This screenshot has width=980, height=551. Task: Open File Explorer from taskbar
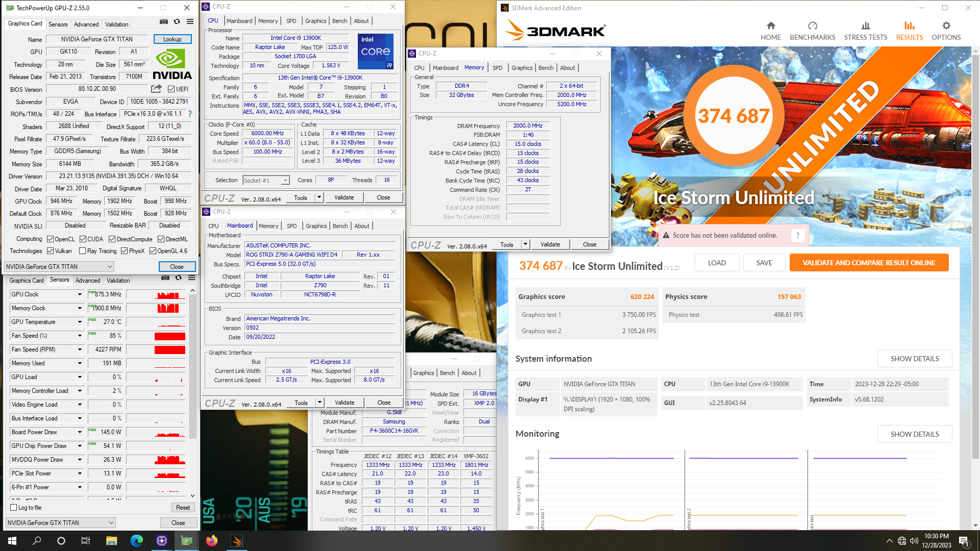coord(111,541)
